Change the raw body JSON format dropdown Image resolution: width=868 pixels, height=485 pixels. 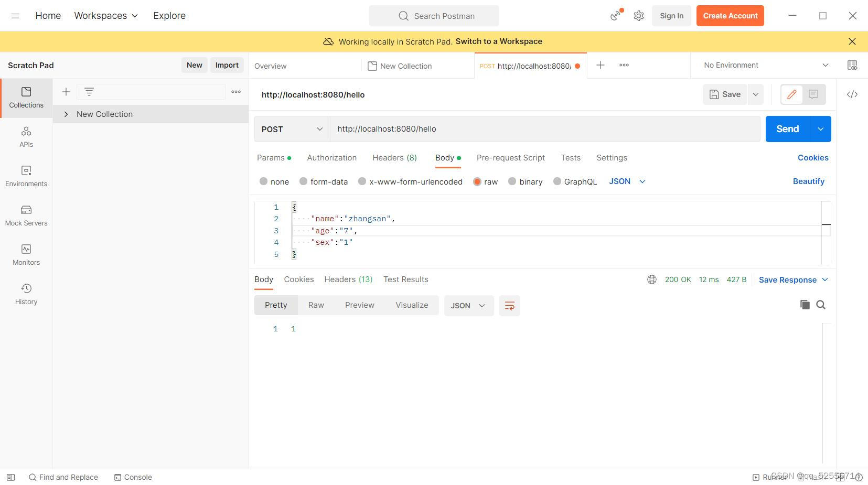(627, 181)
